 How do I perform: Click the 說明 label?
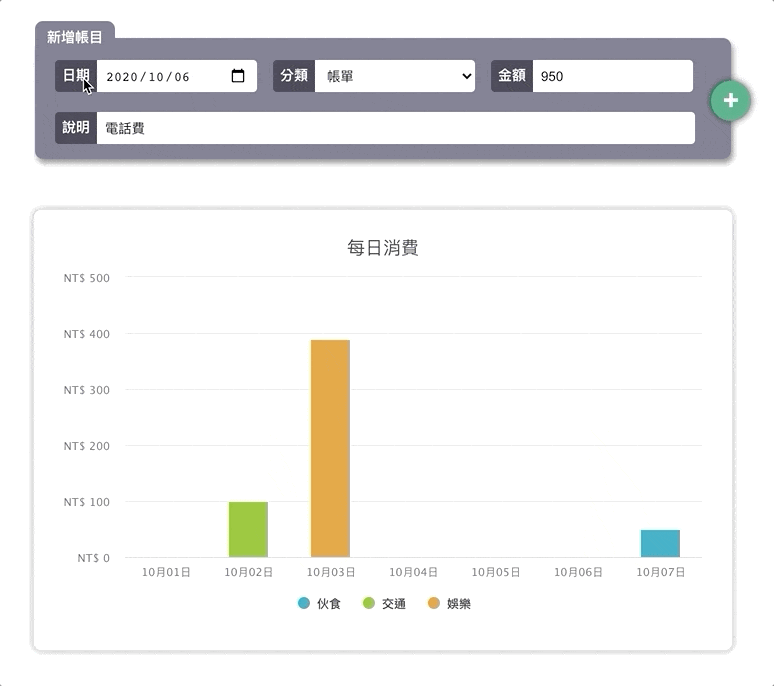pos(76,127)
